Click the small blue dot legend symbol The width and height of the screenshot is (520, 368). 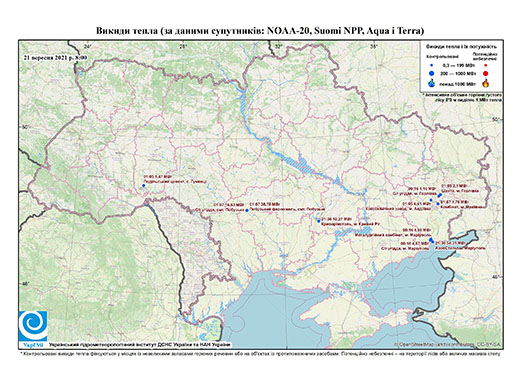(x=432, y=65)
